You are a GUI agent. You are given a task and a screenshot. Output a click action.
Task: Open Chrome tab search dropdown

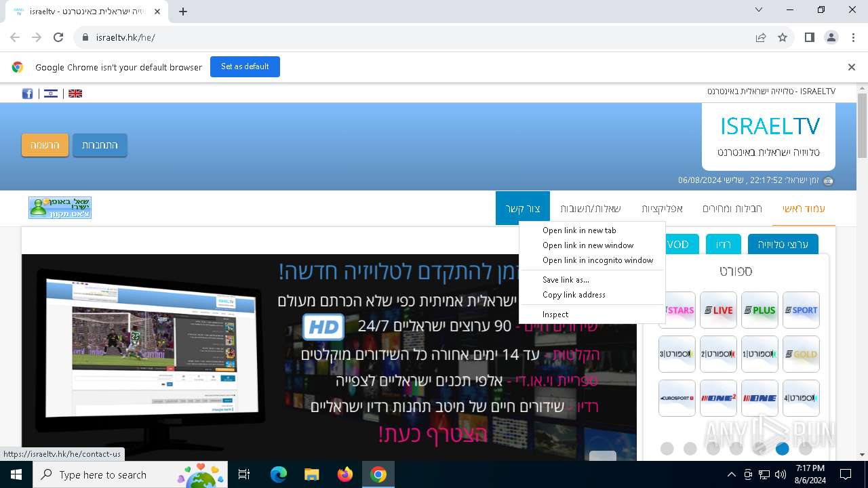click(758, 10)
